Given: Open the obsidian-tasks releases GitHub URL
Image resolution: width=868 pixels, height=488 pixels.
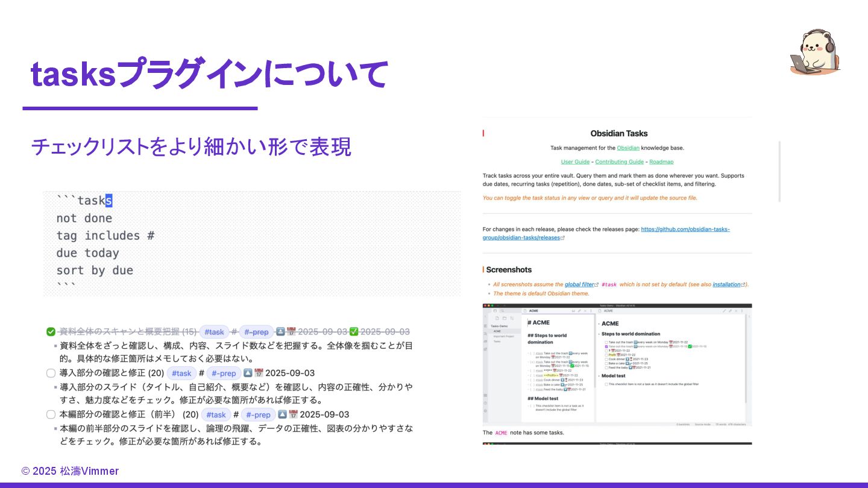Looking at the screenshot, I should pyautogui.click(x=685, y=229).
